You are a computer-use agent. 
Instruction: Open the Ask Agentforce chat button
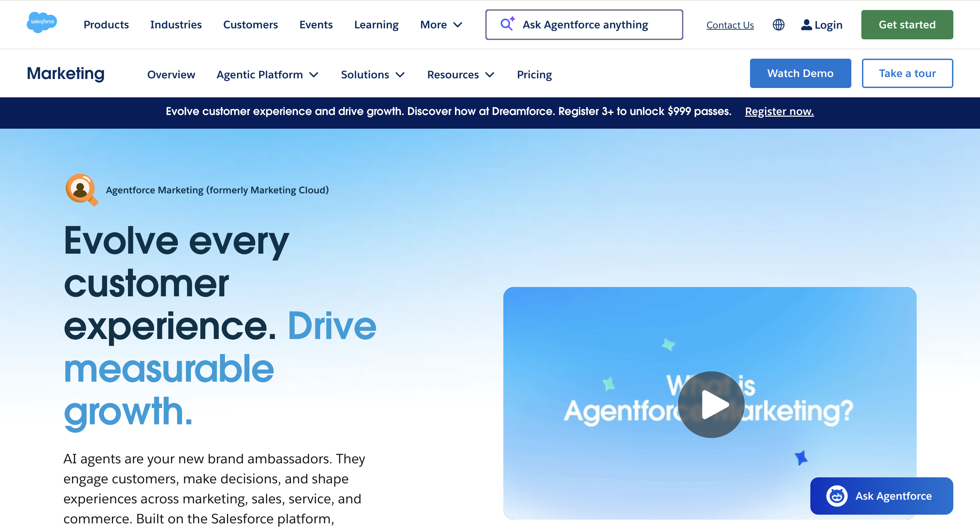point(881,496)
